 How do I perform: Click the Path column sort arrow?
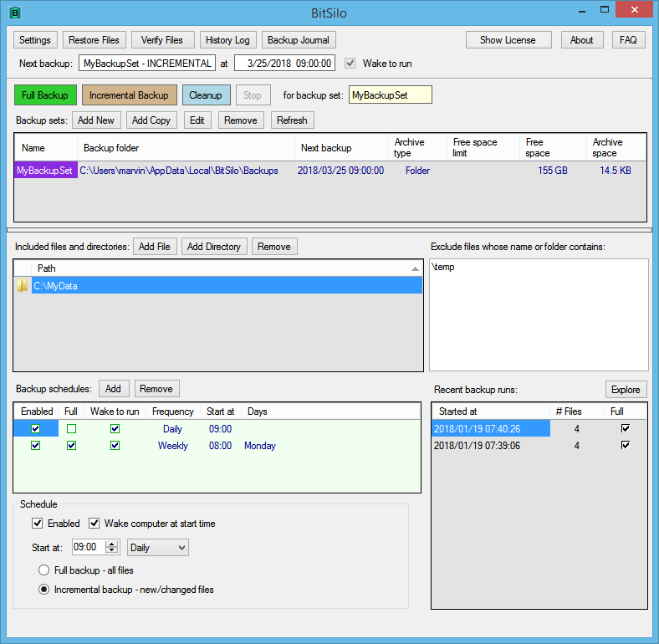point(415,268)
